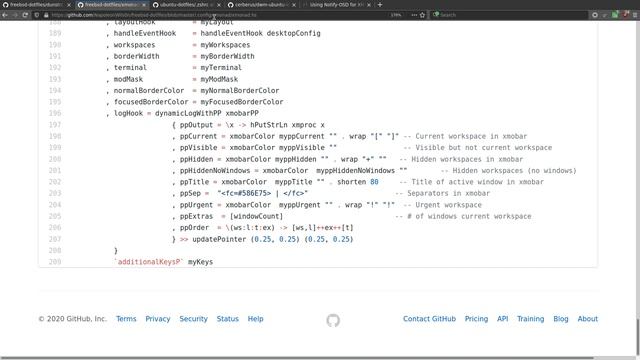Bookmark this page with the star icon
The image size is (640, 360).
pyautogui.click(x=422, y=15)
